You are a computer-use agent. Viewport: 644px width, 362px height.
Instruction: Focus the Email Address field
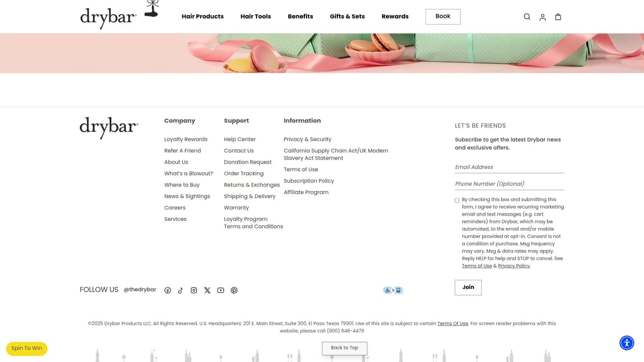[x=509, y=167]
